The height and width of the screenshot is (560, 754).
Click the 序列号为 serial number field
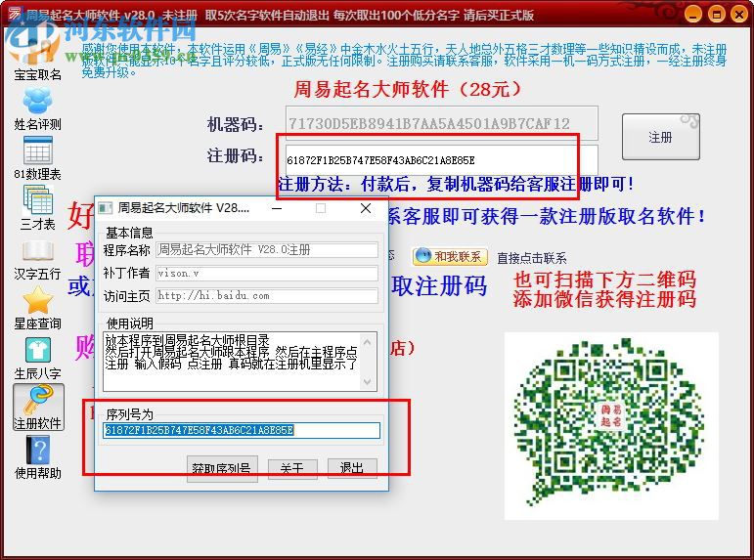tap(242, 430)
